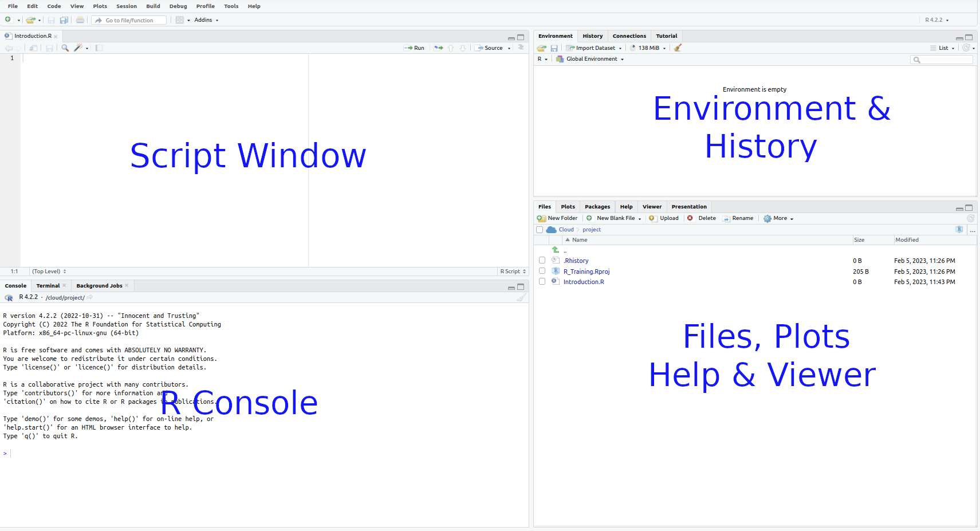This screenshot has height=531, width=980.
Task: Expand the Global Environment dropdown
Action: 592,59
